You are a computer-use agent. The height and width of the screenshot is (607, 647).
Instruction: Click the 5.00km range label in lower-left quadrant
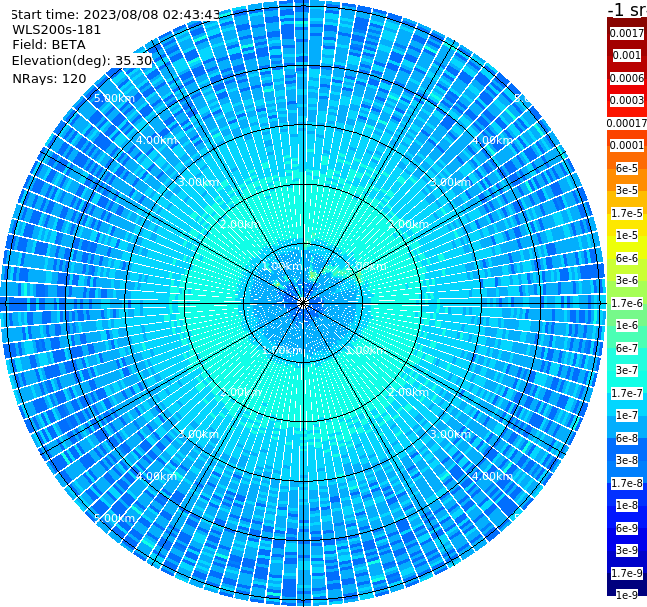[114, 518]
